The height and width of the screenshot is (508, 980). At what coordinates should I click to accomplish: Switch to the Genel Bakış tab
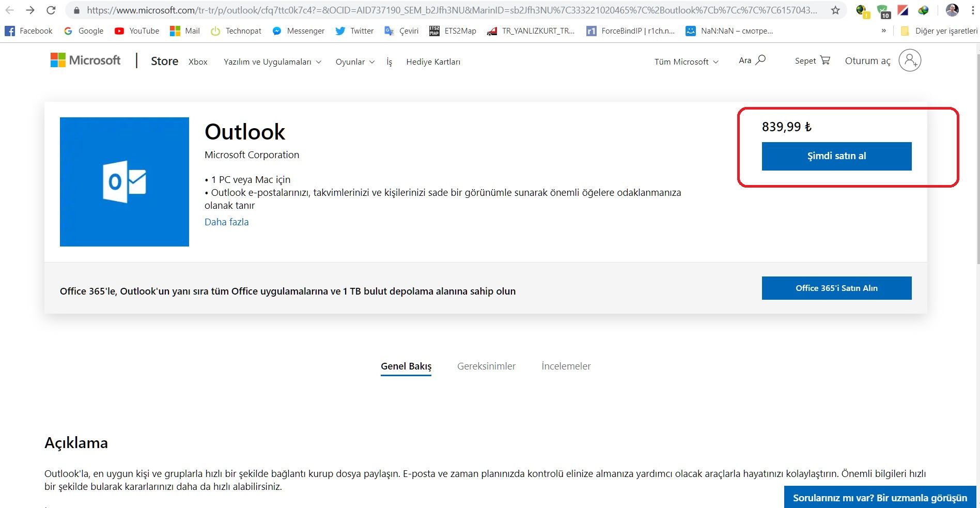406,366
